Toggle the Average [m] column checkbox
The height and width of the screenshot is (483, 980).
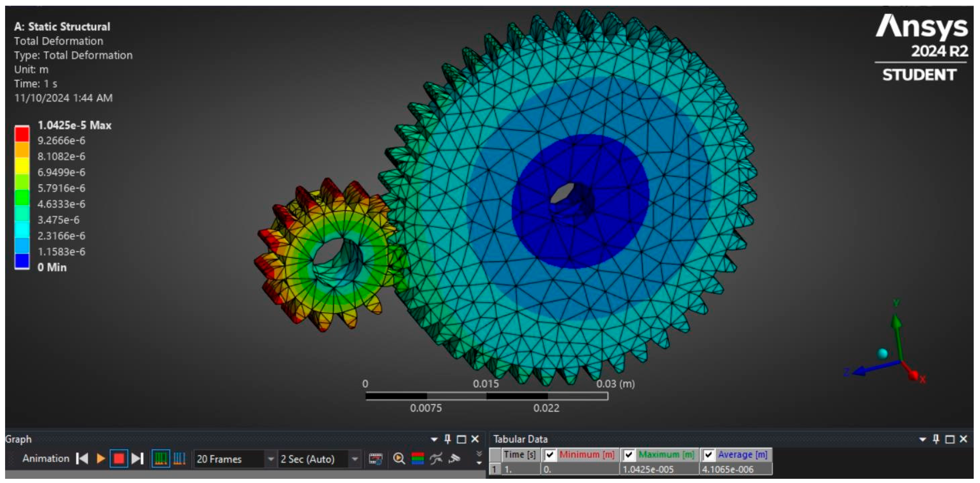click(708, 454)
